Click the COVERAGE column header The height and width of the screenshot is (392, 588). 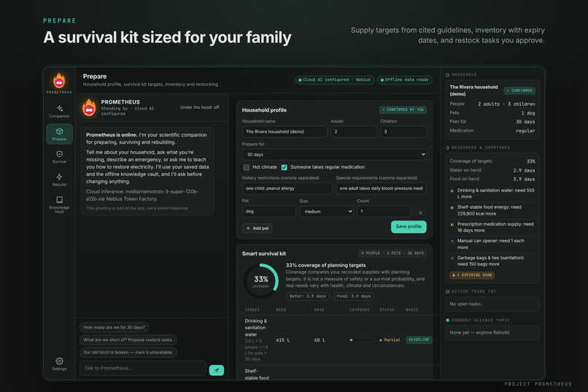(359, 310)
